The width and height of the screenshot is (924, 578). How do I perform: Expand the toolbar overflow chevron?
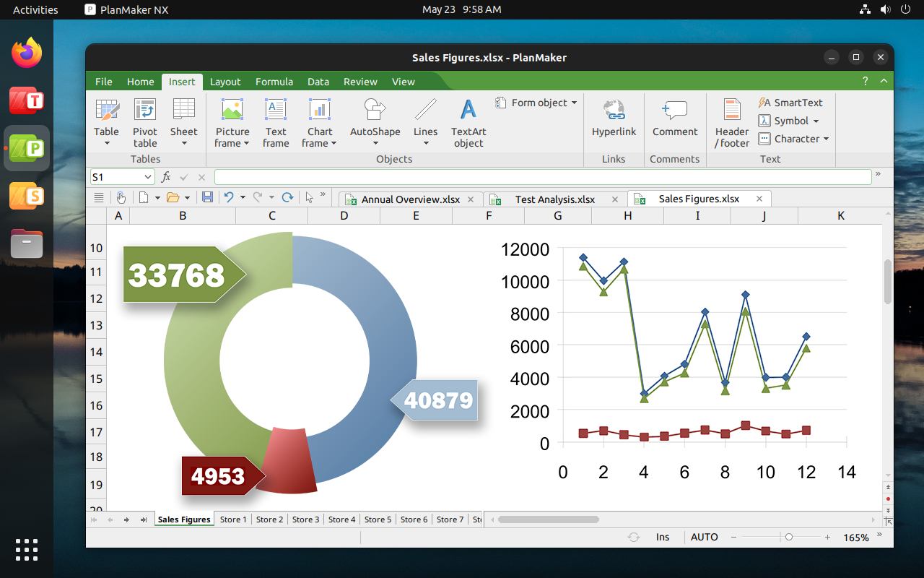pos(323,195)
